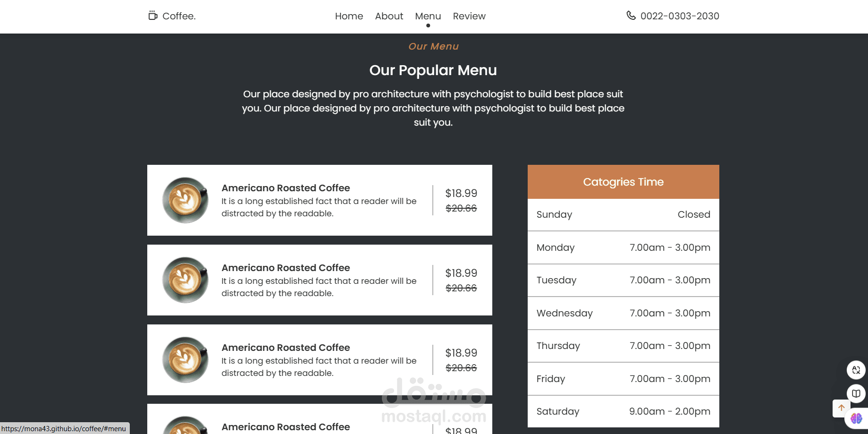Click the coffee cup logo icon
Viewport: 868px width, 434px height.
pos(152,16)
